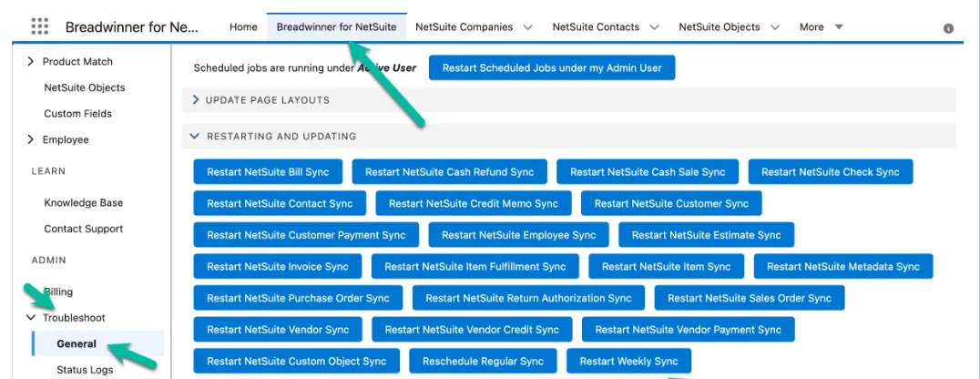Switch to NetSuite Companies tab
980x379 pixels.
point(464,27)
